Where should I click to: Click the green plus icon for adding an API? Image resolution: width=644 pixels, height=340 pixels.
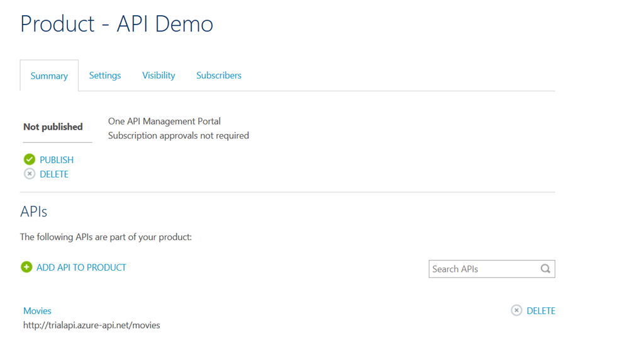tap(26, 267)
